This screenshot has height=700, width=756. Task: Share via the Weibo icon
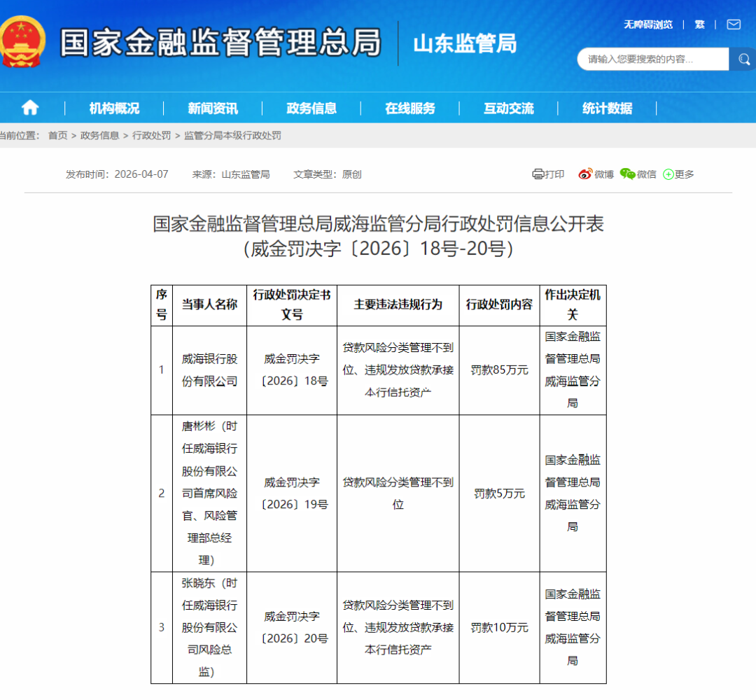click(x=584, y=174)
